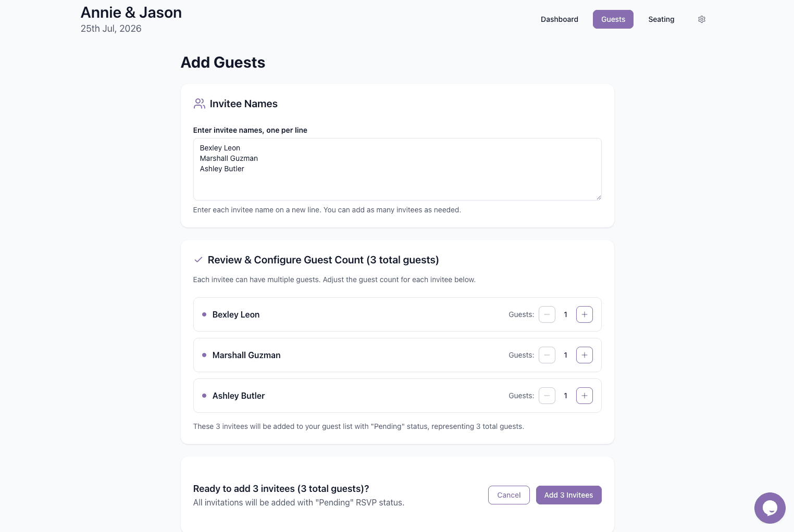Open the Seating tab
794x532 pixels.
point(661,19)
